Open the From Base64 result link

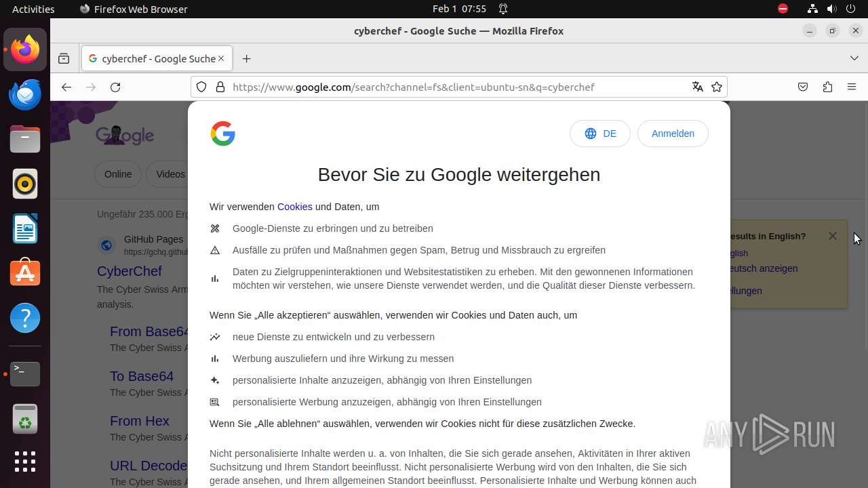pyautogui.click(x=149, y=331)
